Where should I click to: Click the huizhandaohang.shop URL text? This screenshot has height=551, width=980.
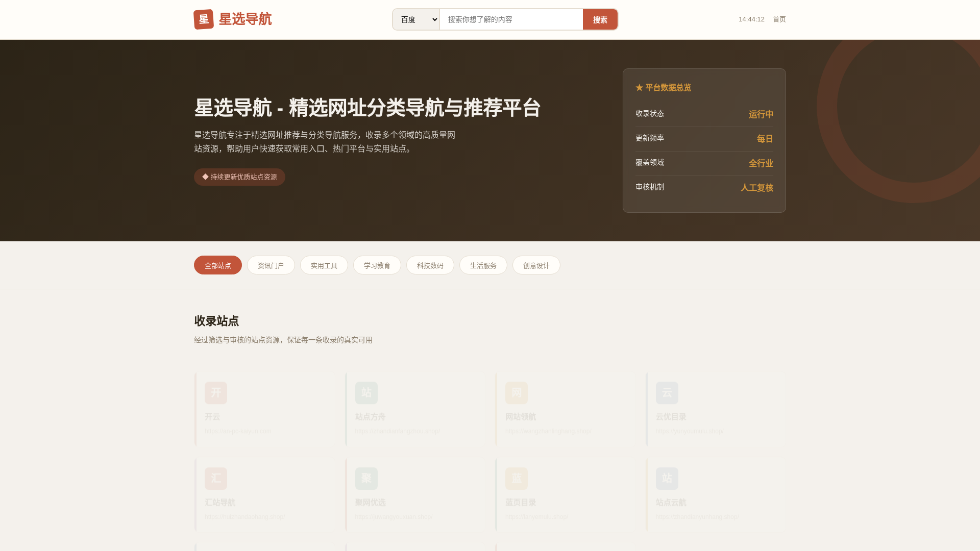[x=245, y=517]
